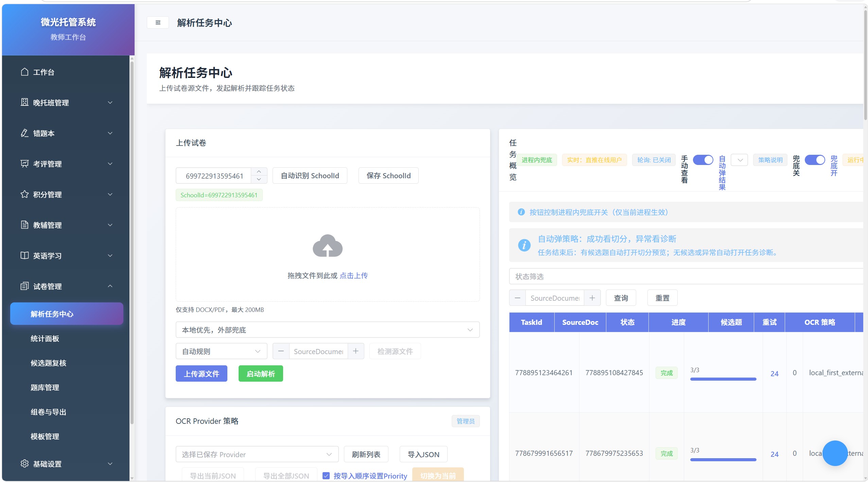
Task: Open 统计面板 submenu item
Action: [45, 338]
